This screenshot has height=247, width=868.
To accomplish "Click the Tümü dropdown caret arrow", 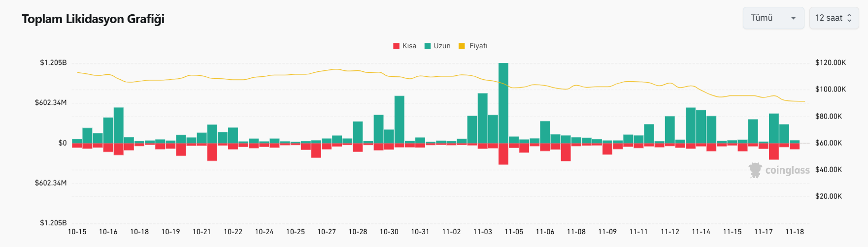I will click(x=793, y=18).
